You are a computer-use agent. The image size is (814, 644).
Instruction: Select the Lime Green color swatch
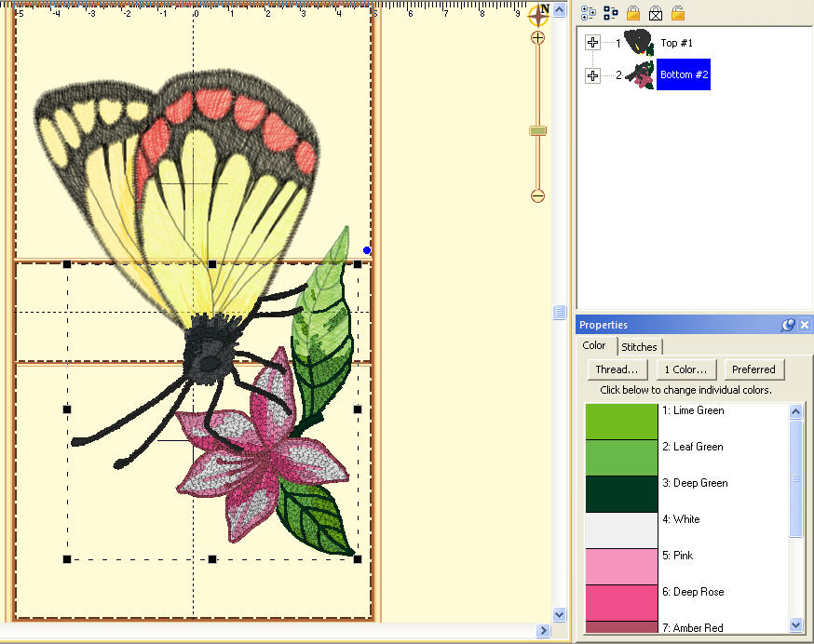(621, 421)
